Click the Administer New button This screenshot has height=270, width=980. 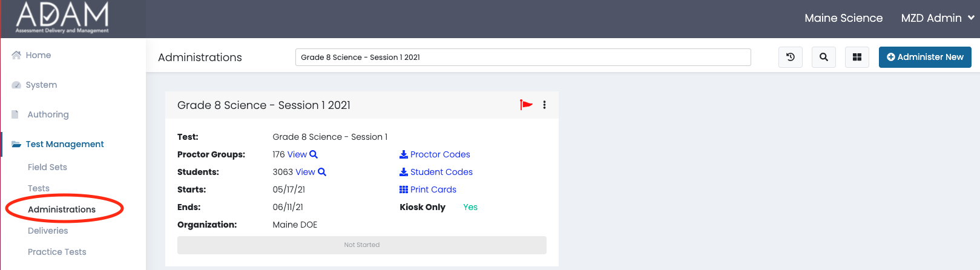(x=925, y=57)
